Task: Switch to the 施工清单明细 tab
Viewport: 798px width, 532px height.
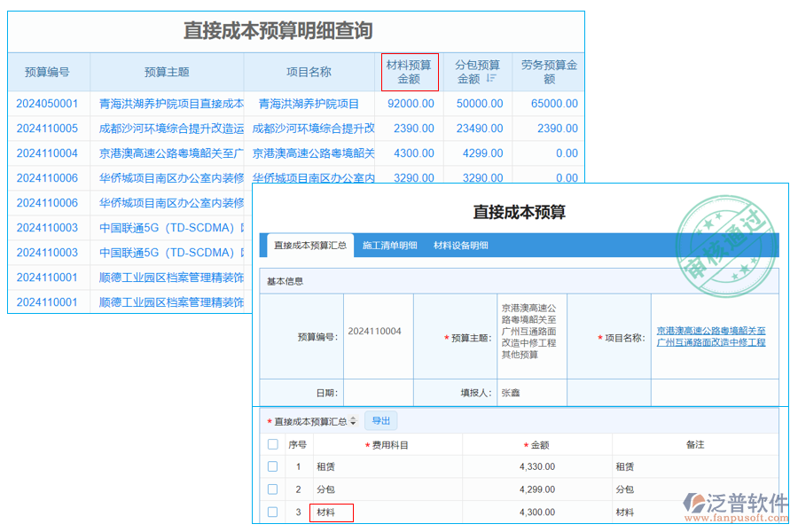Action: pos(390,243)
